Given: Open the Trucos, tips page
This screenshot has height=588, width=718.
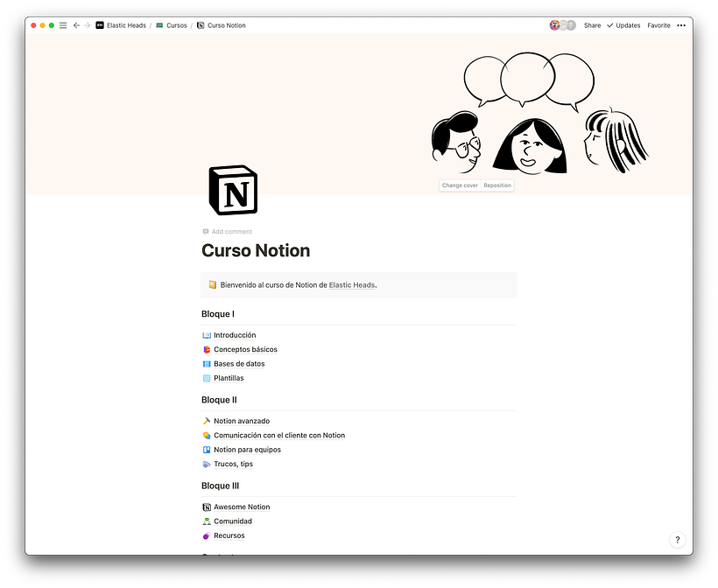Looking at the screenshot, I should (233, 464).
